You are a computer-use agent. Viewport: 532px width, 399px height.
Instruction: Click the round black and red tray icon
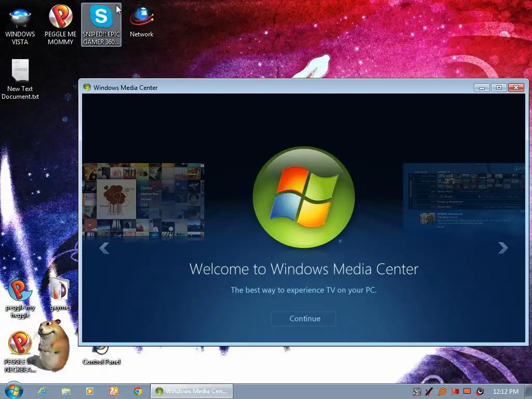click(x=480, y=392)
